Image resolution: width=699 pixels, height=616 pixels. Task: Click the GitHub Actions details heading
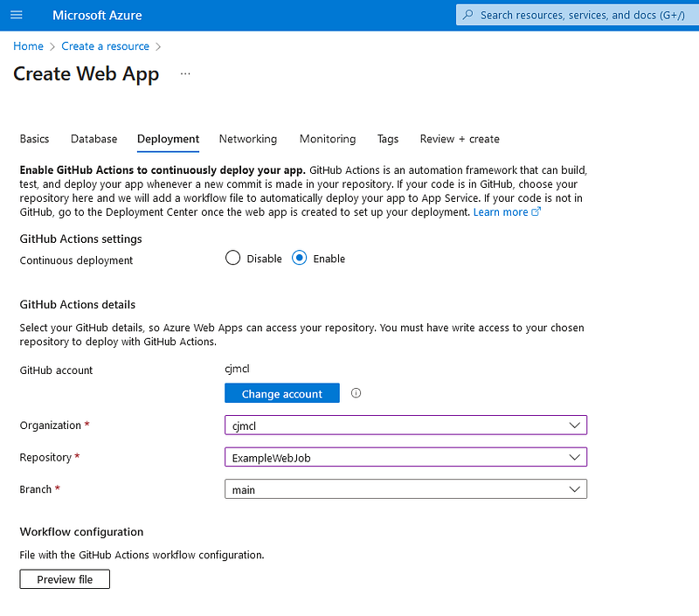click(x=78, y=304)
